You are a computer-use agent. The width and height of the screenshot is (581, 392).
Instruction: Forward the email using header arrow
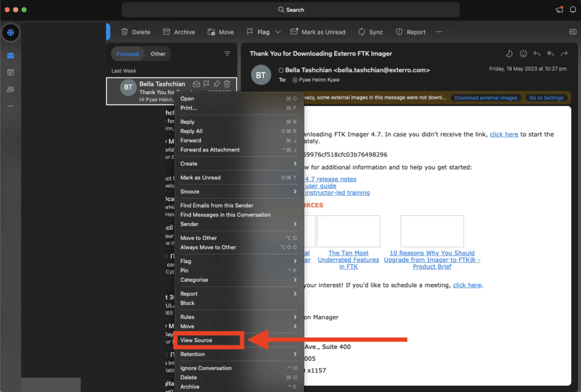pyautogui.click(x=565, y=54)
